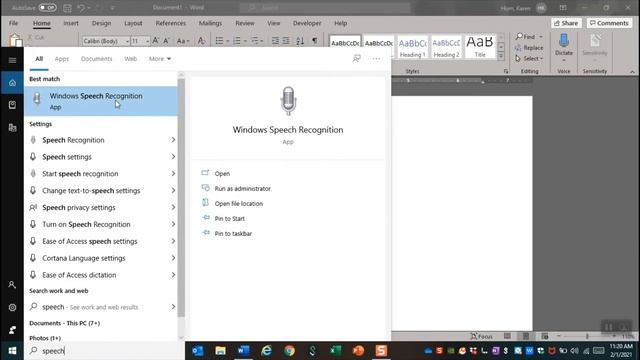The image size is (640, 360).
Task: Open File Explorer from the taskbar
Action: coord(220,351)
